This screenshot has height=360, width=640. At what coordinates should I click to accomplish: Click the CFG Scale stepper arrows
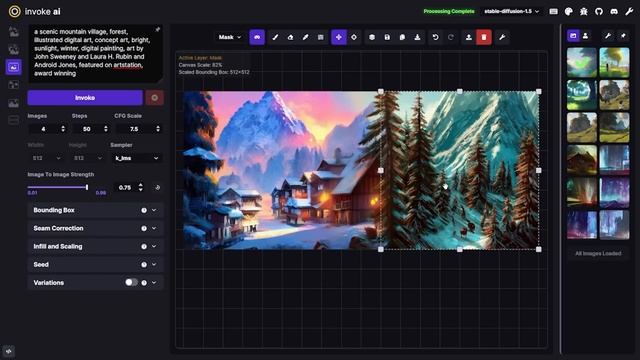(158, 129)
